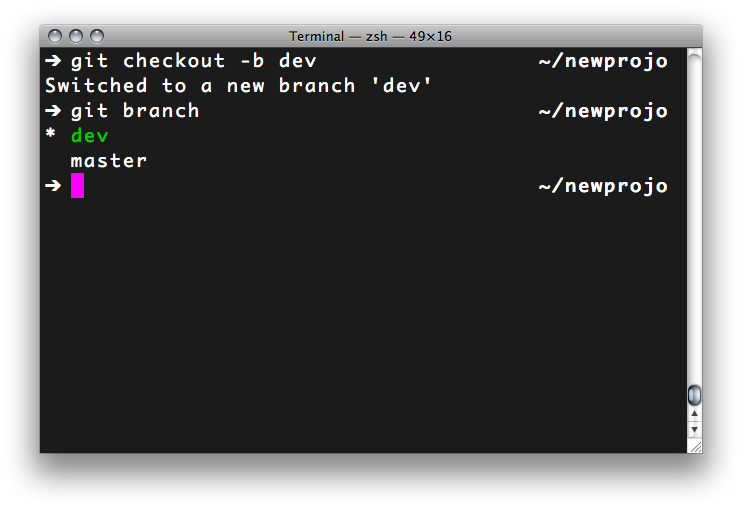Screen dimensions: 742x508
Task: Close the Terminal window
Action: (x=55, y=36)
